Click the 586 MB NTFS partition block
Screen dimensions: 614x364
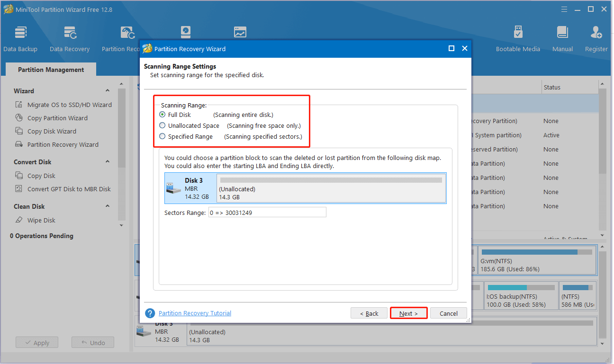point(578,295)
